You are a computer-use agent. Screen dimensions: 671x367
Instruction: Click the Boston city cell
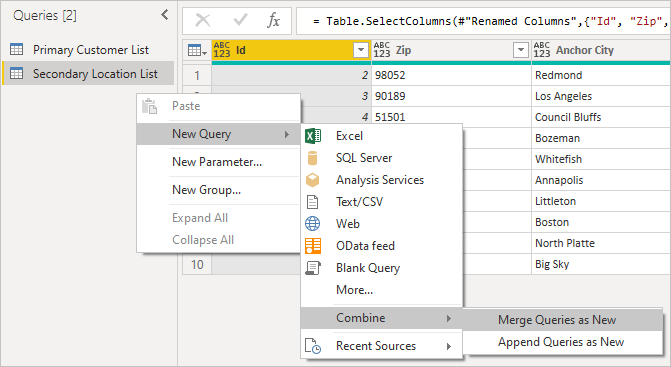[601, 222]
